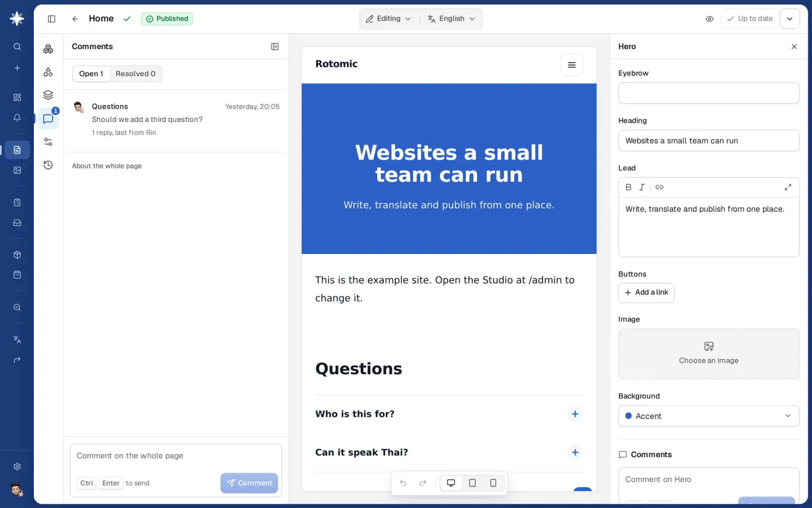The image size is (812, 508).
Task: Click the star logo in the sidebar
Action: point(17,19)
